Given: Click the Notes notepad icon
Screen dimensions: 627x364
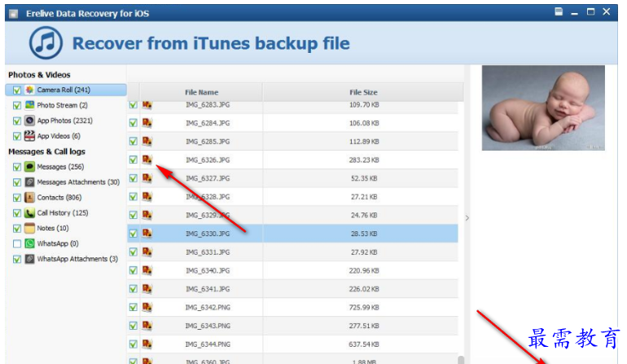Looking at the screenshot, I should 29,228.
